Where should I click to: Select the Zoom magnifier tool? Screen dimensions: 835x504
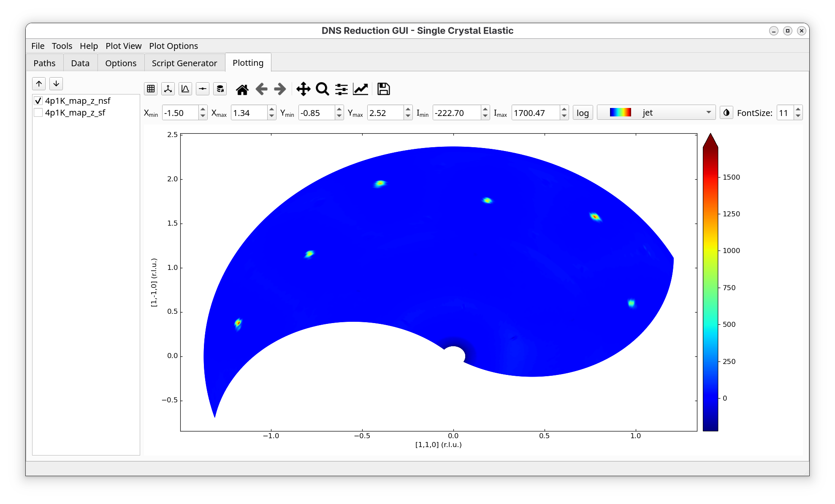click(322, 89)
